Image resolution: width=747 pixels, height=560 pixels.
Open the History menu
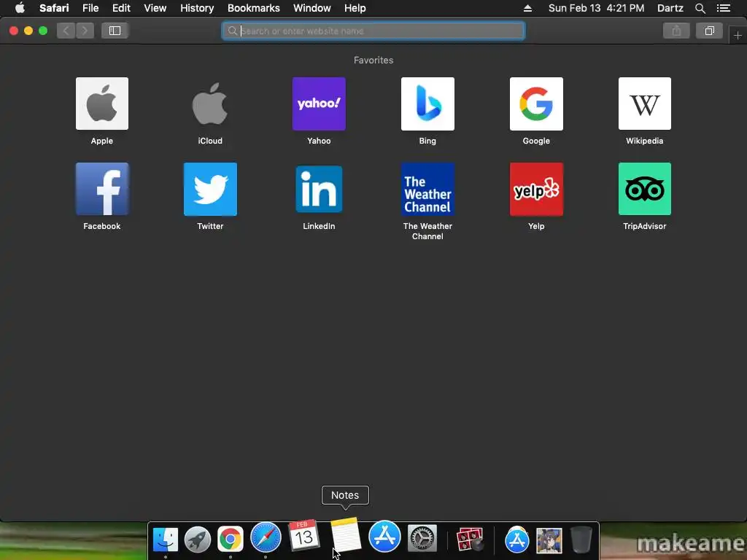[x=197, y=8]
